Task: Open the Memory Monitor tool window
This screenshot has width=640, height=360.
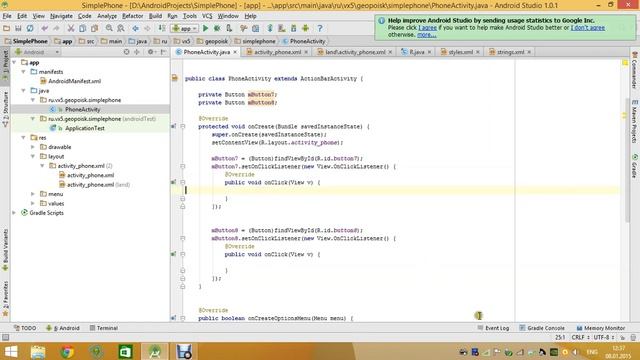Action: (x=600, y=328)
